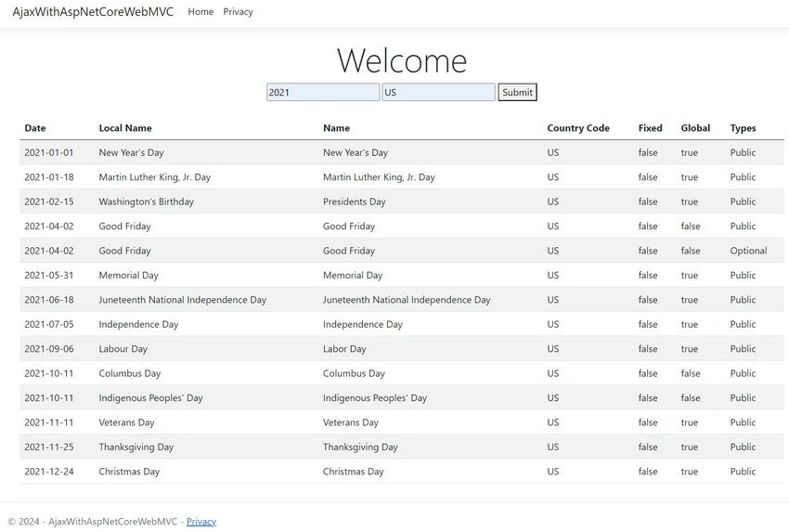789x532 pixels.
Task: Click the US code in Juneteenth row
Action: (x=552, y=300)
